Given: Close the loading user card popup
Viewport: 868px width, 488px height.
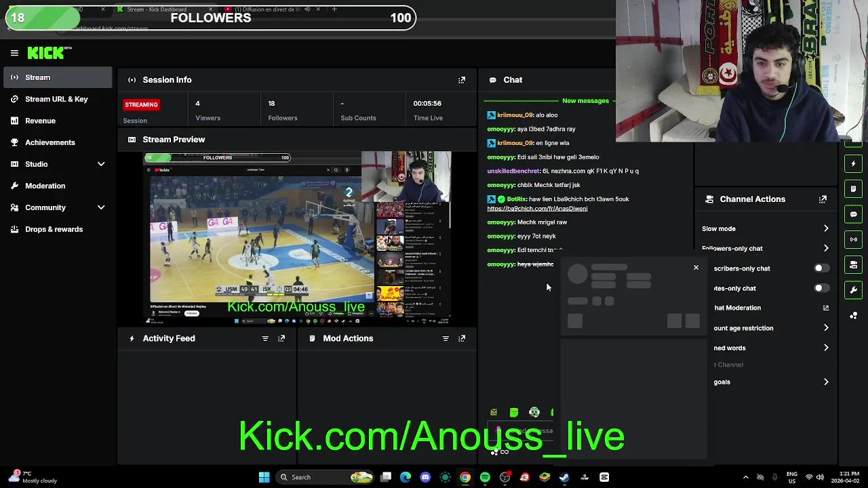Looking at the screenshot, I should point(696,268).
